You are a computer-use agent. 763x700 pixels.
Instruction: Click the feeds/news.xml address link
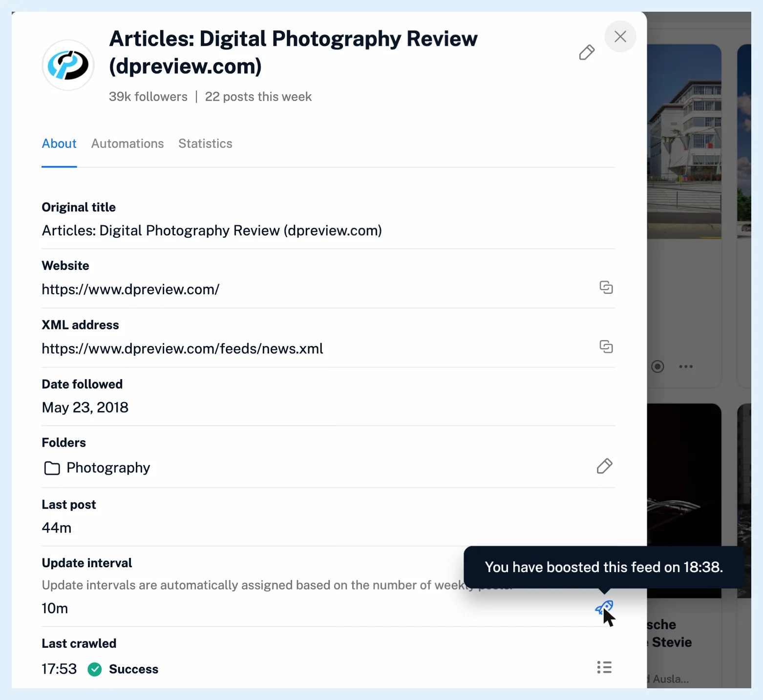(x=182, y=349)
